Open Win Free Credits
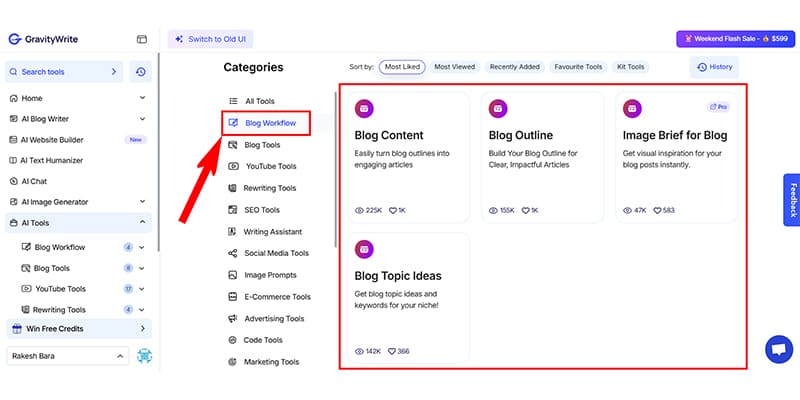Image resolution: width=800 pixels, height=400 pixels. coord(79,329)
